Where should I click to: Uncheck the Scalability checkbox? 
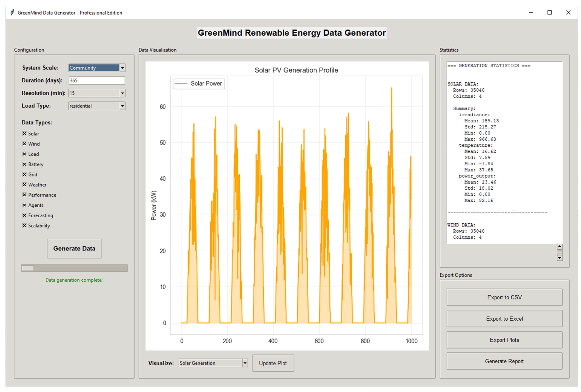[x=24, y=225]
